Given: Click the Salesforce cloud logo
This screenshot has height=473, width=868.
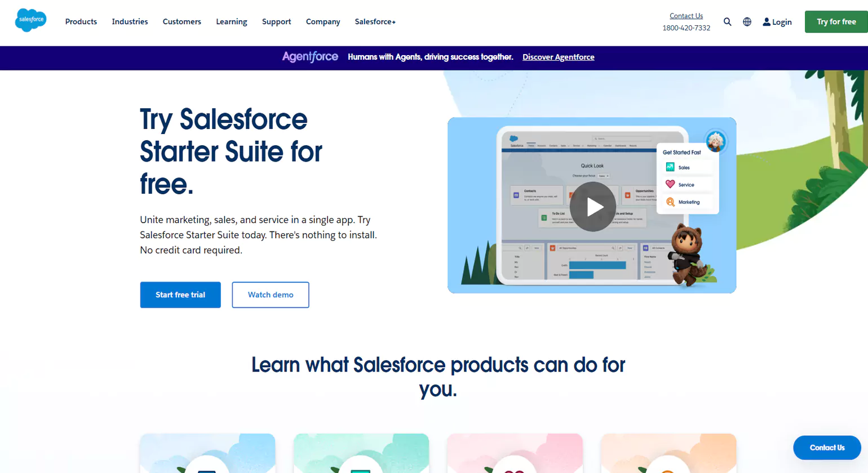Looking at the screenshot, I should [30, 20].
